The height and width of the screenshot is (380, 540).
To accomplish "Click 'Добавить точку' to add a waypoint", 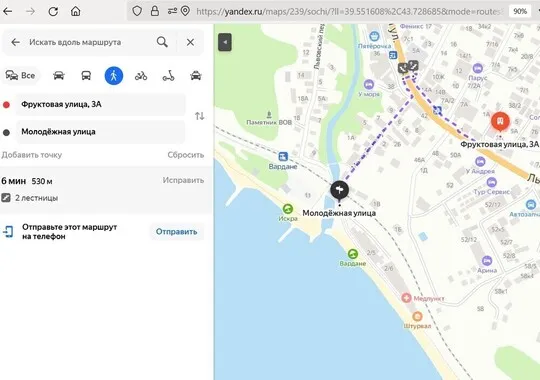I will [x=32, y=155].
